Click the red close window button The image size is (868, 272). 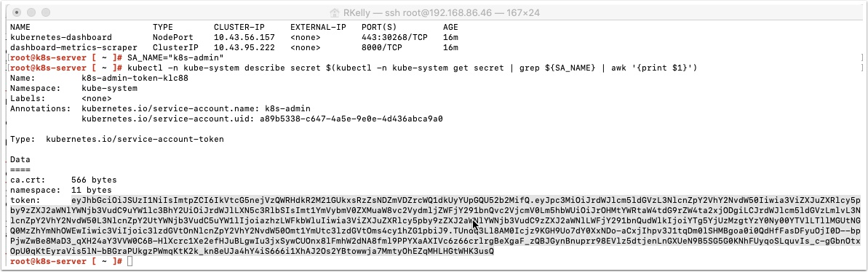pos(18,12)
